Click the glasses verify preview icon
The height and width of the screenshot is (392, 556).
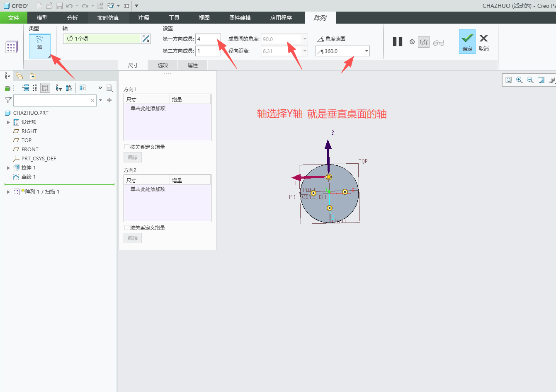[439, 42]
